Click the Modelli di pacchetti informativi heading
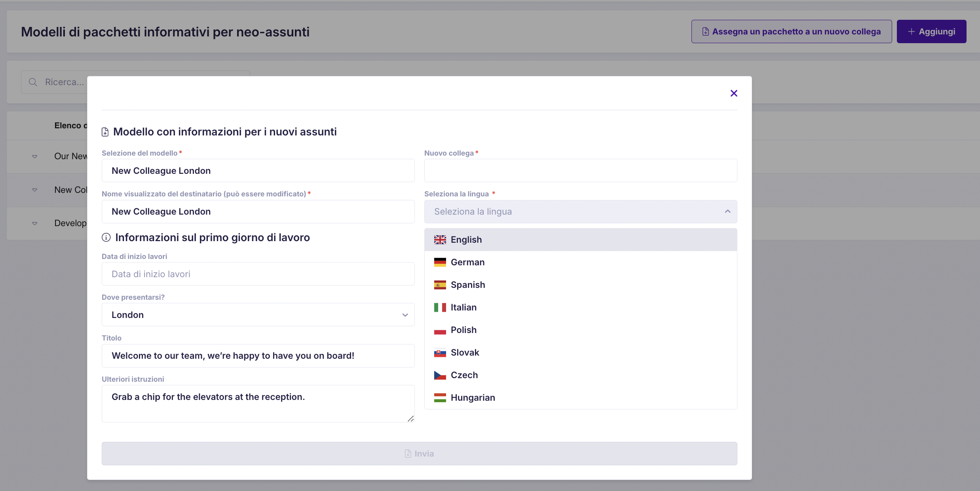The height and width of the screenshot is (491, 980). point(165,32)
